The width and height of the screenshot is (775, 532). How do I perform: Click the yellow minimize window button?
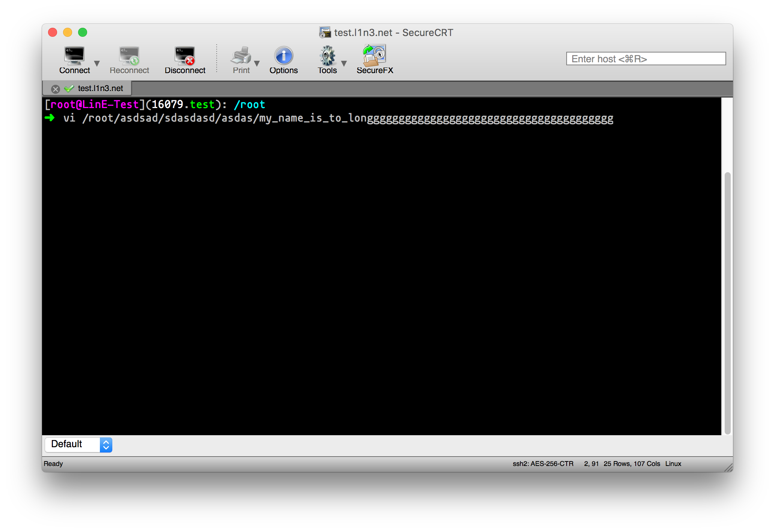pos(68,33)
